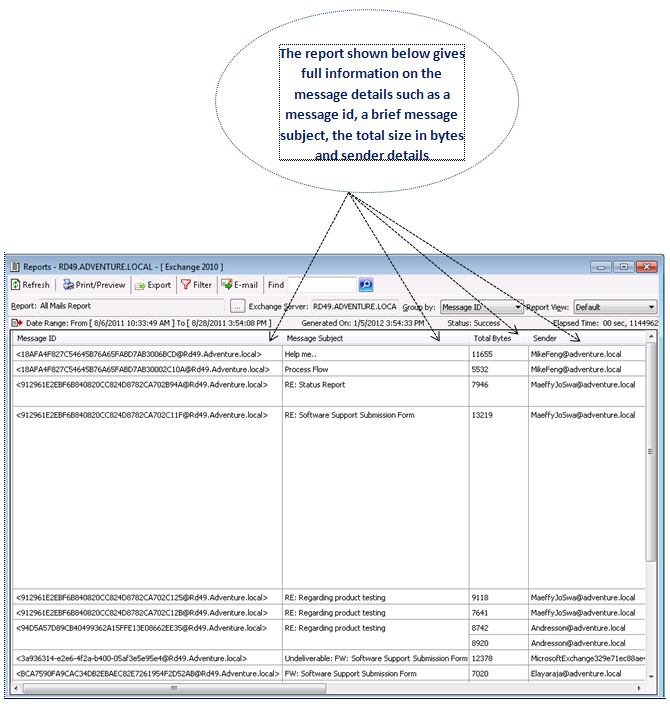Click the horizontal scrollbar thumb

pos(174,688)
